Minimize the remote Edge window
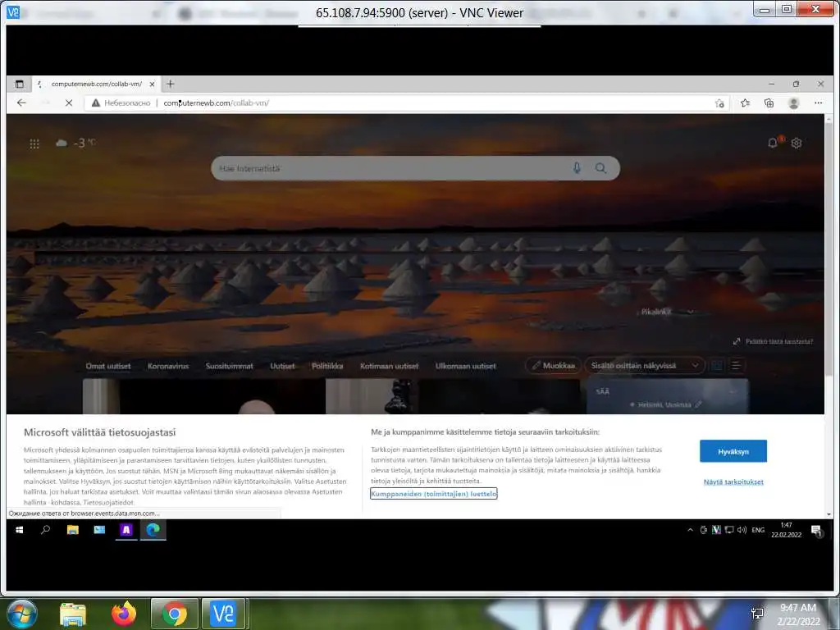 pyautogui.click(x=771, y=84)
